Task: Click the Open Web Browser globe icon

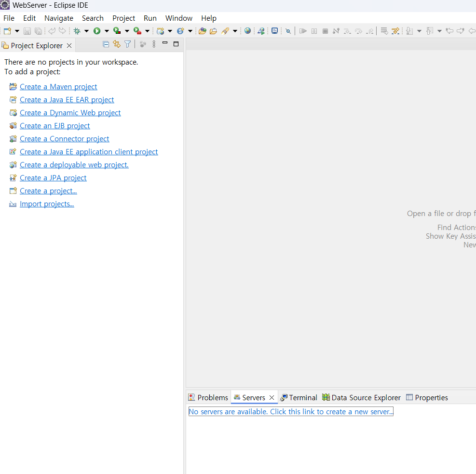Action: tap(248, 31)
